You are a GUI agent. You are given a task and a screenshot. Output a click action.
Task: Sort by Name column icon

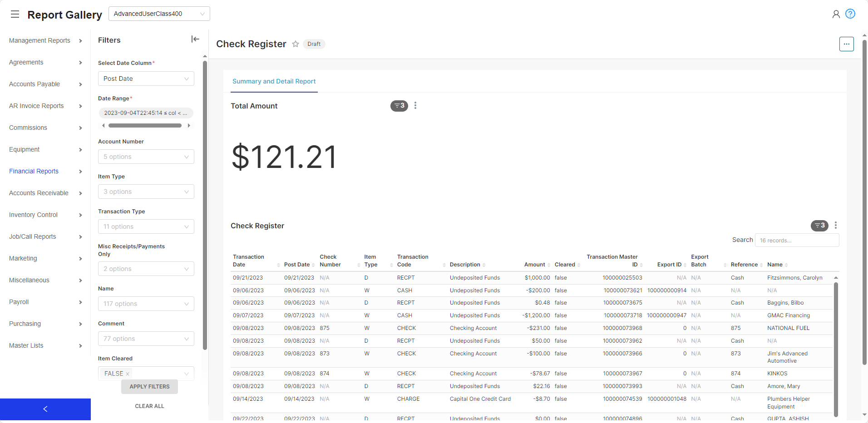pos(786,265)
